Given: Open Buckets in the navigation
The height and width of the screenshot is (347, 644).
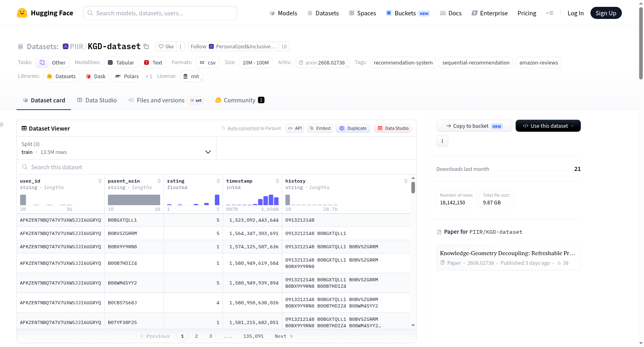Looking at the screenshot, I should coord(408,13).
